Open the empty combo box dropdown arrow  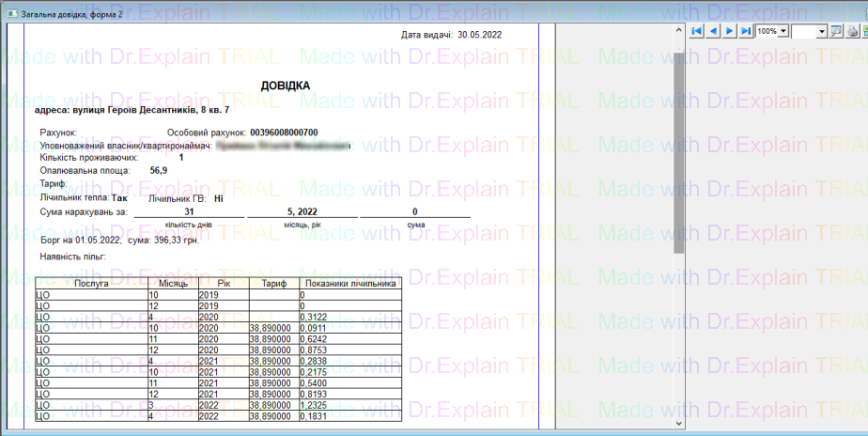point(823,31)
